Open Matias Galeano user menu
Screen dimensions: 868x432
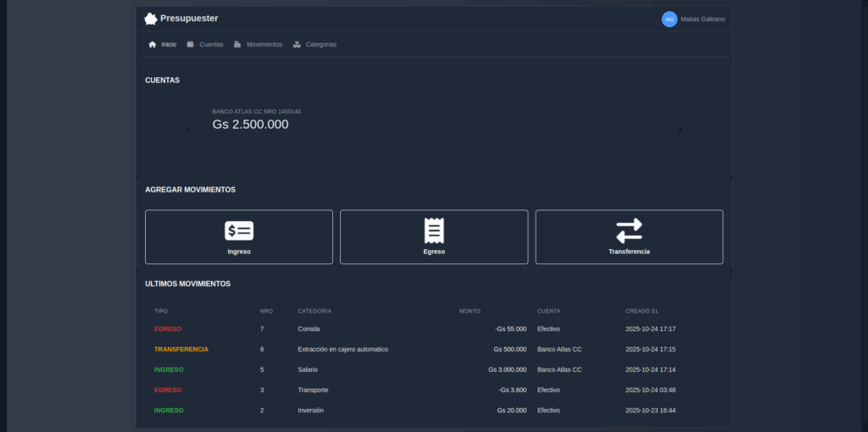703,19
